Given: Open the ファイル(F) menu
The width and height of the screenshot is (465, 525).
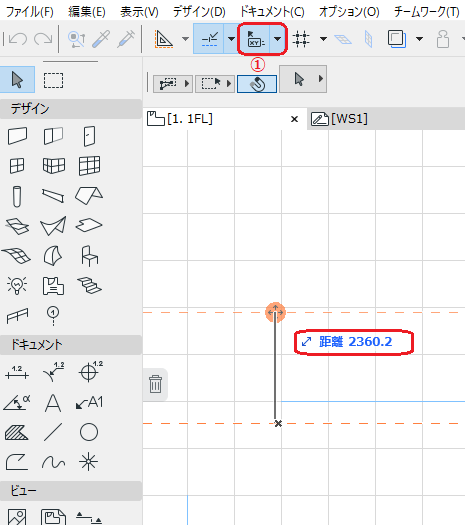Looking at the screenshot, I should pos(30,12).
